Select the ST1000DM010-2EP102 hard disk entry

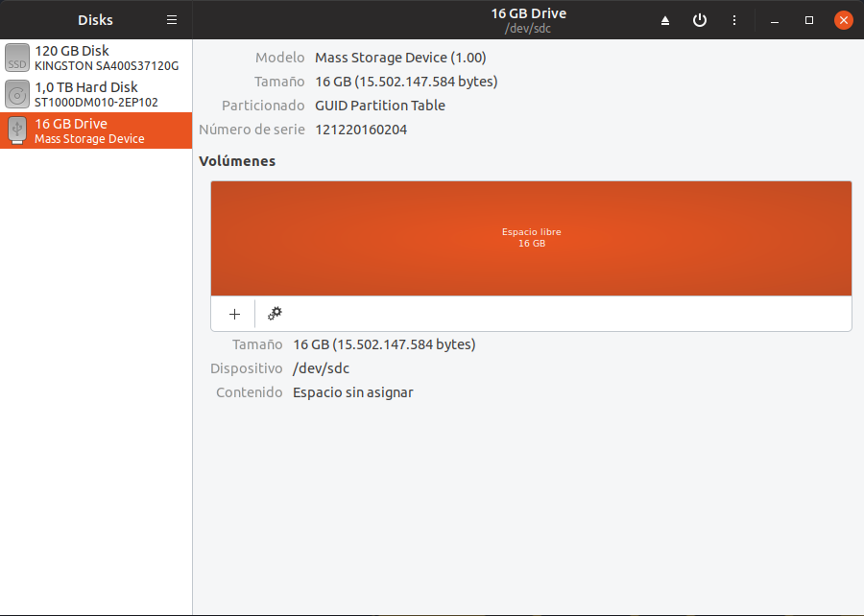coord(96,94)
